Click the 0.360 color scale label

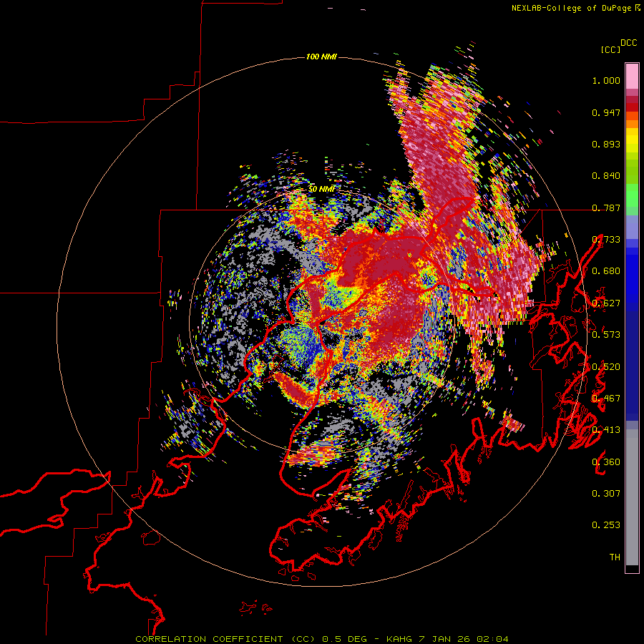tap(606, 462)
